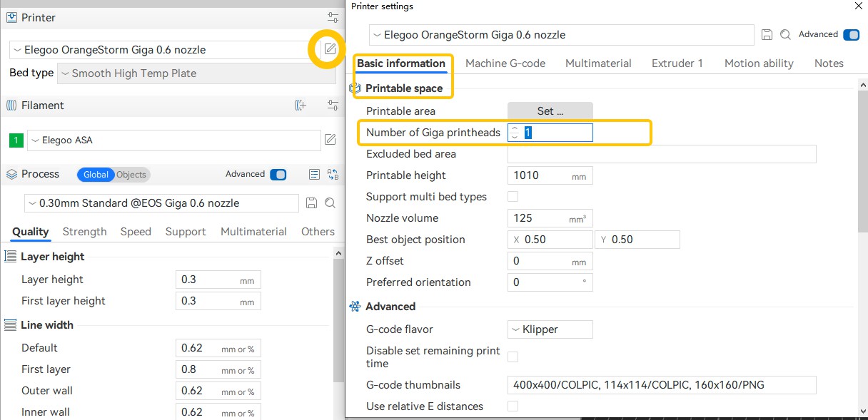Switch to the Machine G-code tab

tap(505, 63)
